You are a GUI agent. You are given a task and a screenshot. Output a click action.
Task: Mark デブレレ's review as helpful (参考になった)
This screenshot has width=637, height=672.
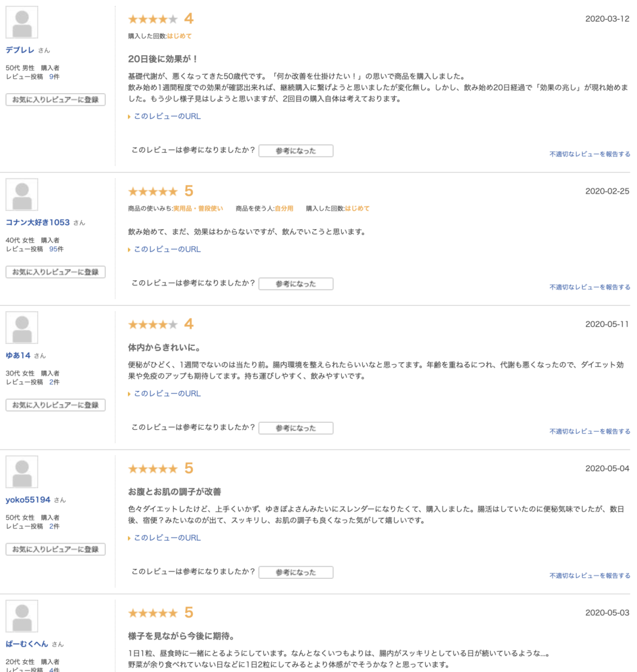[296, 151]
